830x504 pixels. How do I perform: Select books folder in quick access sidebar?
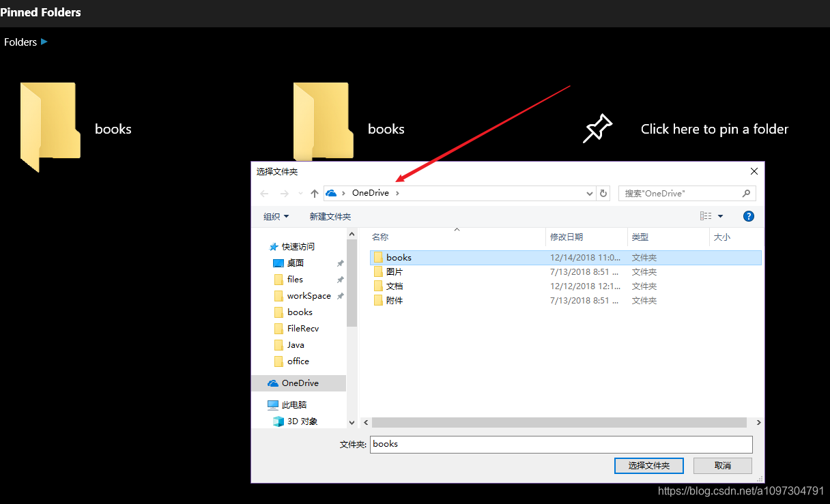[294, 312]
